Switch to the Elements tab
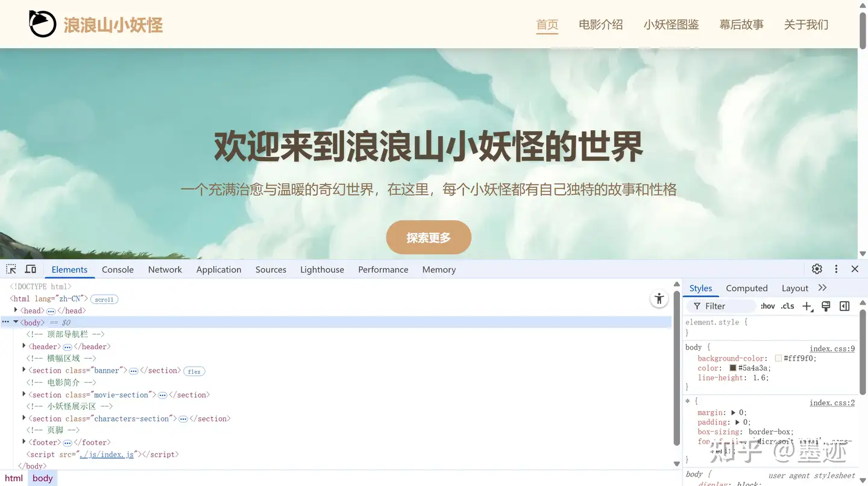Screen dimensions: 868x486 point(69,270)
